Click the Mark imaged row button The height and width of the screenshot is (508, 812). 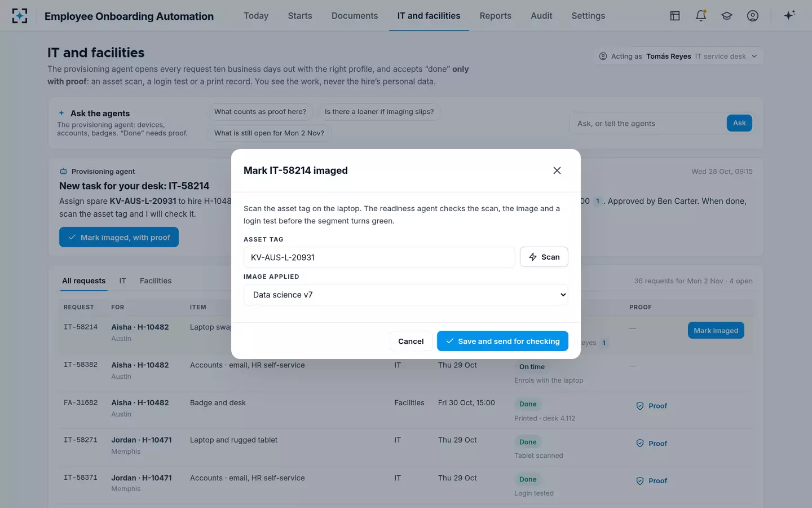click(716, 330)
